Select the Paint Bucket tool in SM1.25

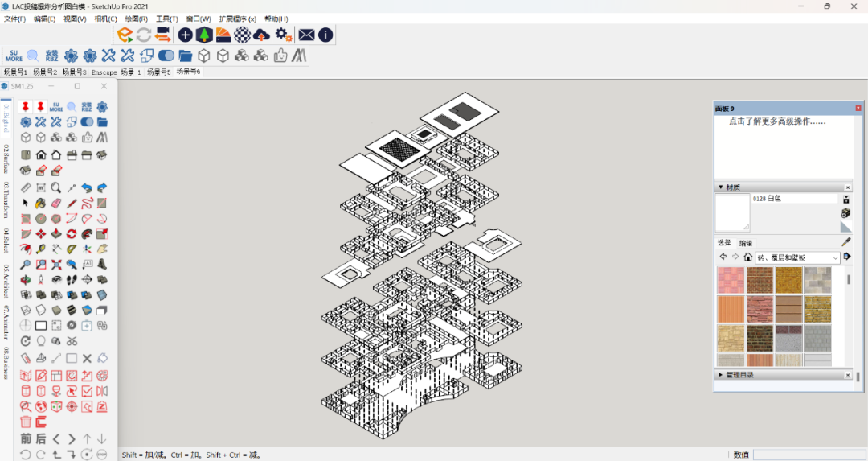[40, 204]
